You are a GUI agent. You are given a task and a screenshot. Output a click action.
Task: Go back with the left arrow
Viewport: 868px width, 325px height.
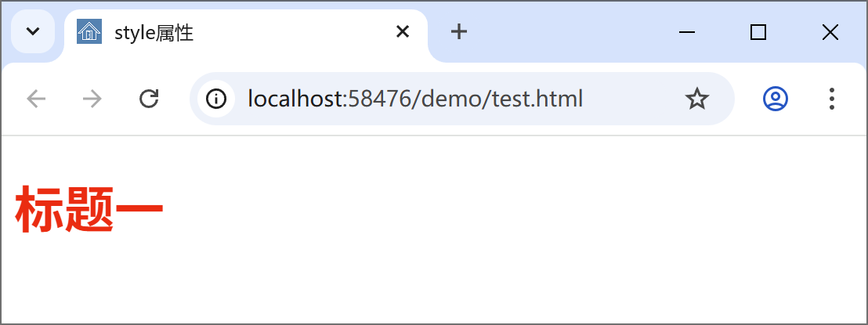point(36,99)
